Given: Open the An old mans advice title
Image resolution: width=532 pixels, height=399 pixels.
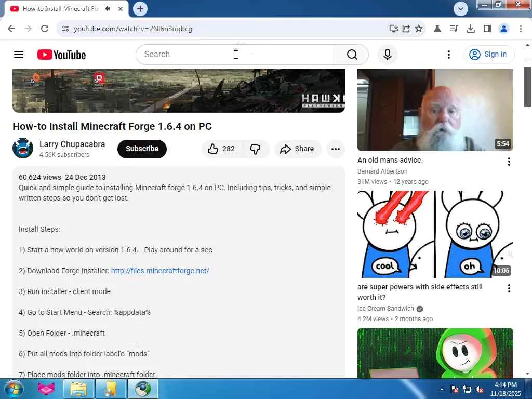Looking at the screenshot, I should (x=390, y=160).
